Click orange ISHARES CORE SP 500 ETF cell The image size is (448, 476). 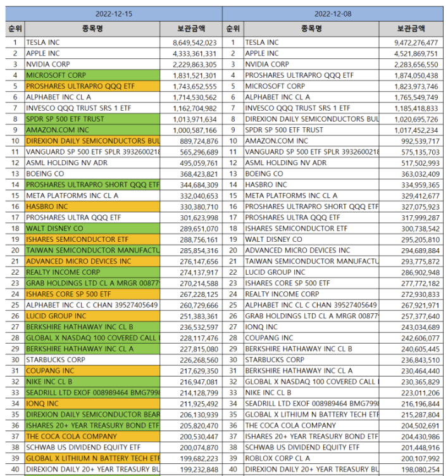[x=92, y=294]
